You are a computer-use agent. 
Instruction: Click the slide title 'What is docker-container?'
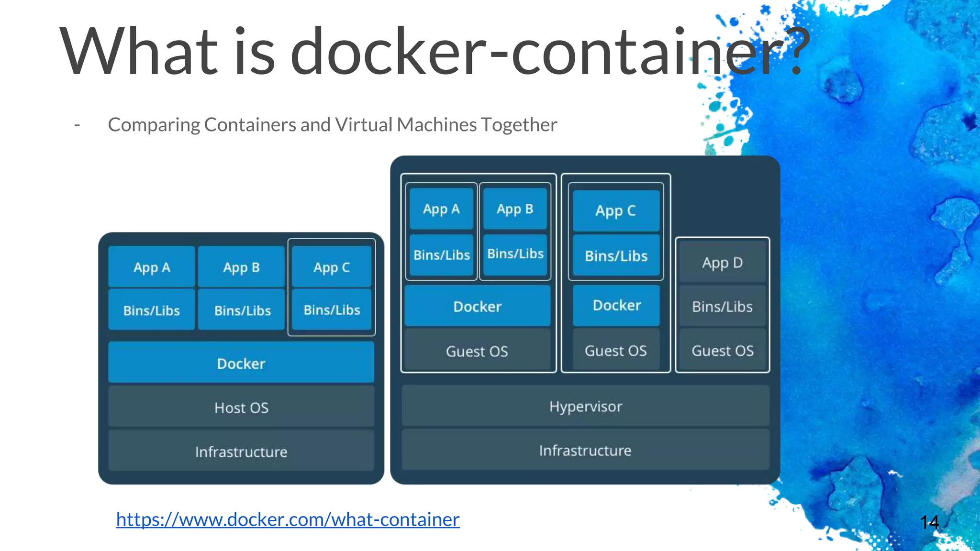tap(434, 52)
